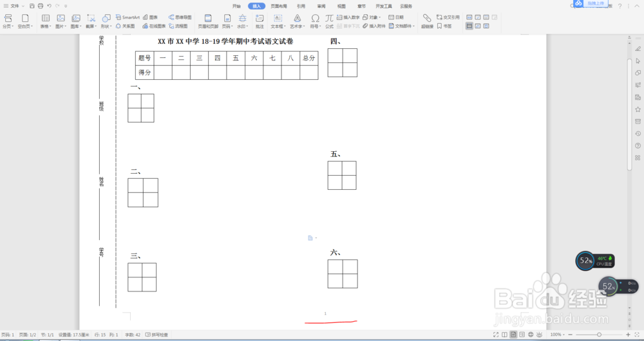Expand the 文档部件 document parts dropdown
Image resolution: width=644 pixels, height=341 pixels.
click(x=413, y=26)
